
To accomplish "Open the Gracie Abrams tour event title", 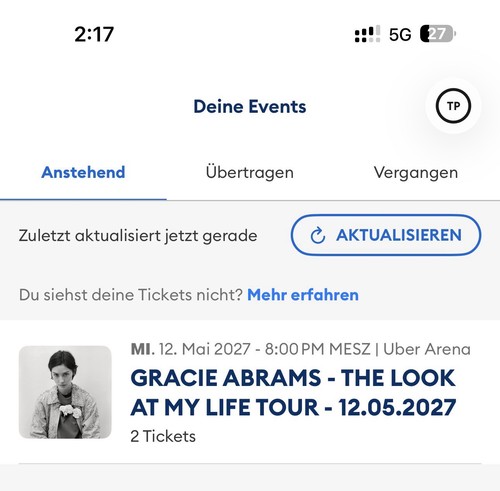I will [293, 392].
